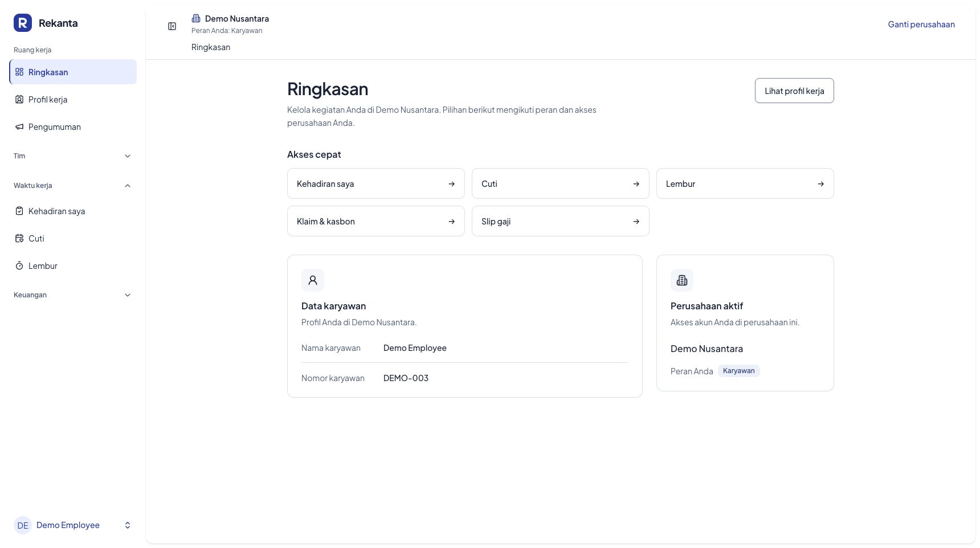Click the Peran Anda: Karyawan header subtitle
The image size is (980, 548).
(x=227, y=31)
